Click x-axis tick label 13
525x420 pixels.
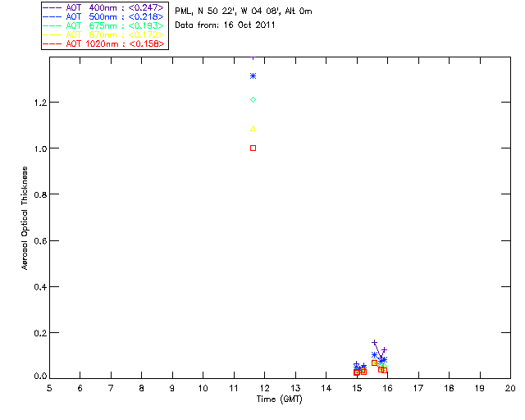[295, 389]
